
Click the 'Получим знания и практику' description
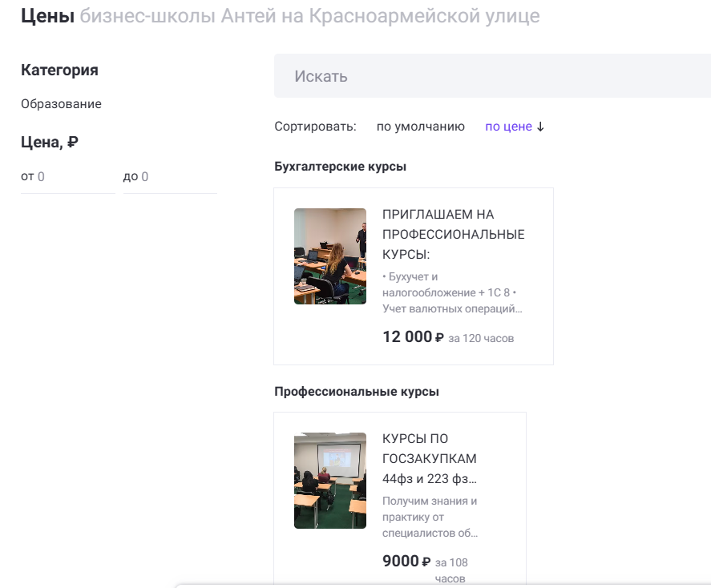point(430,517)
